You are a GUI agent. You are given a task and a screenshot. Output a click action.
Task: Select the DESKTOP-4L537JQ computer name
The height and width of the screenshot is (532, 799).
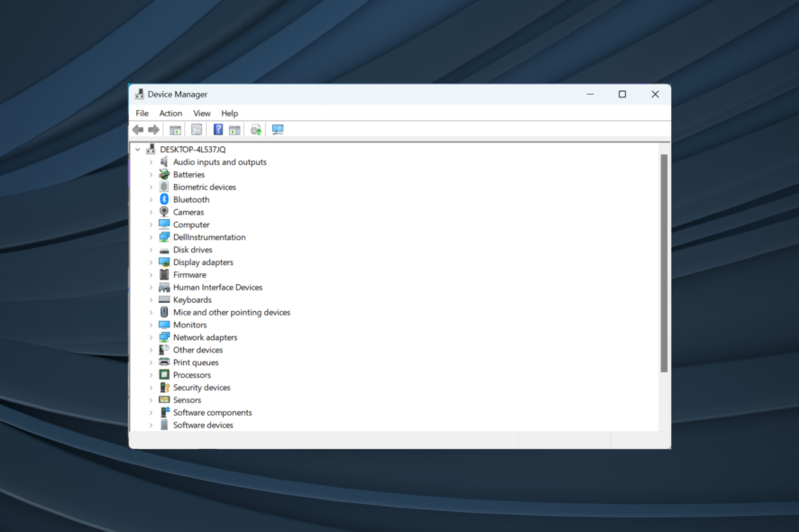point(193,150)
